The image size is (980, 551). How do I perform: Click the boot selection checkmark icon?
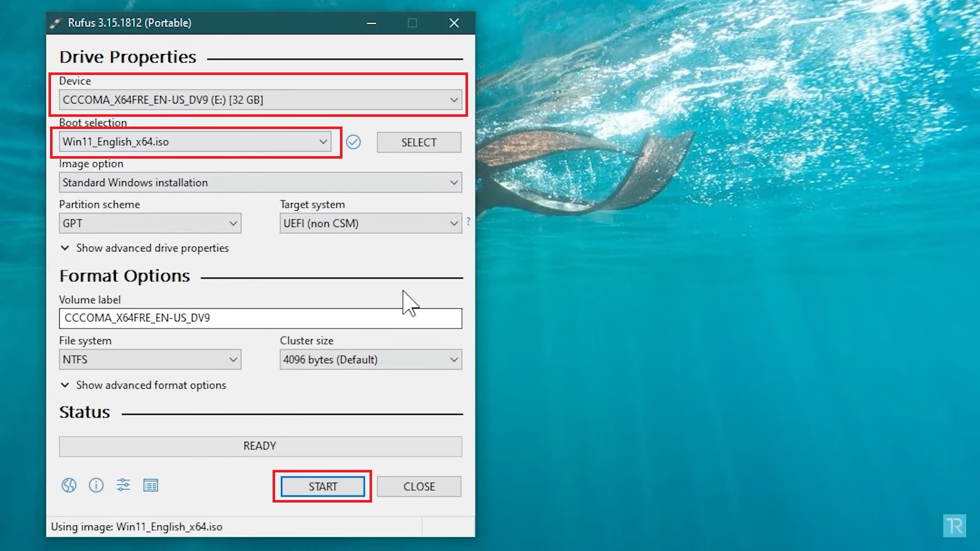coord(354,142)
